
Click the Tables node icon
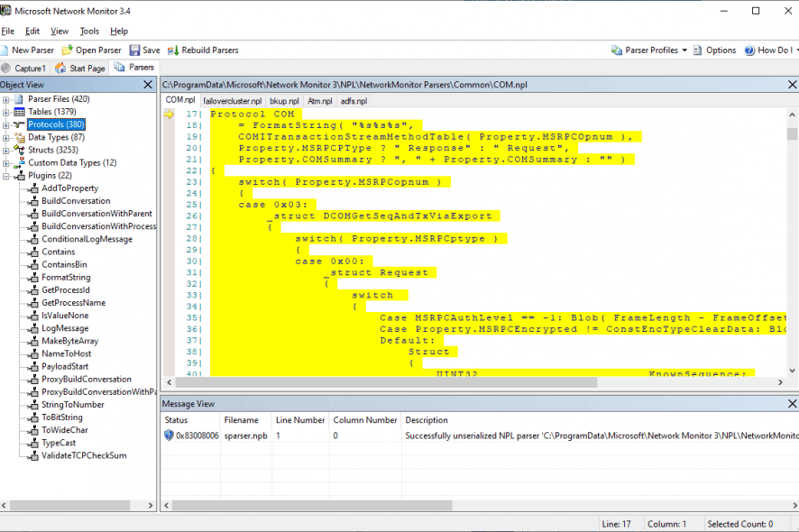pos(19,112)
